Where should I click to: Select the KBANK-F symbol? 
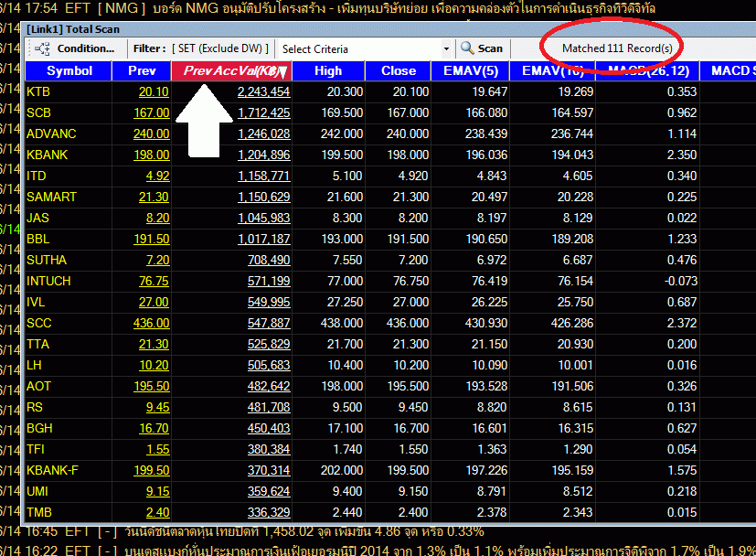click(52, 471)
